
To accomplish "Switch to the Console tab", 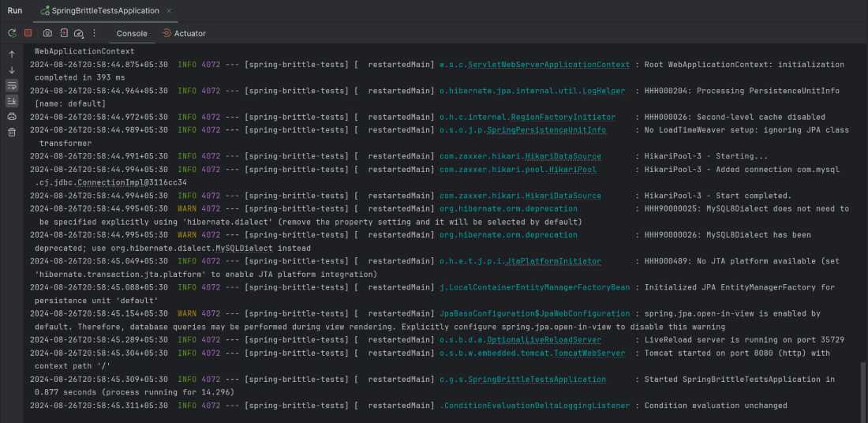I will coord(132,33).
